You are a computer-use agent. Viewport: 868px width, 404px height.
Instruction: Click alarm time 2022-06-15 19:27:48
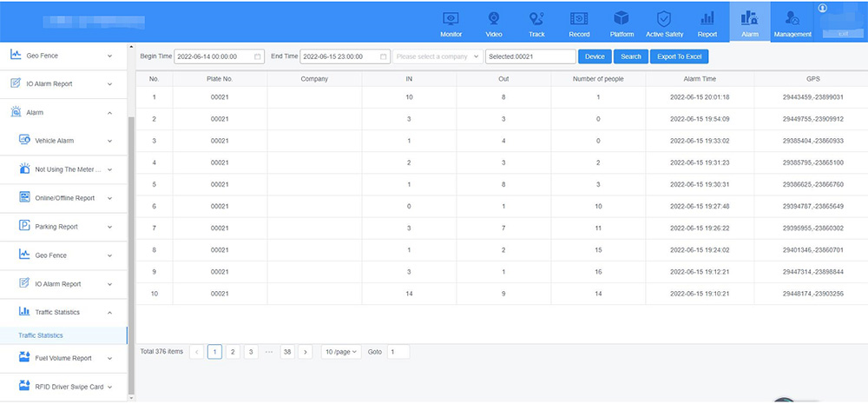click(x=700, y=206)
